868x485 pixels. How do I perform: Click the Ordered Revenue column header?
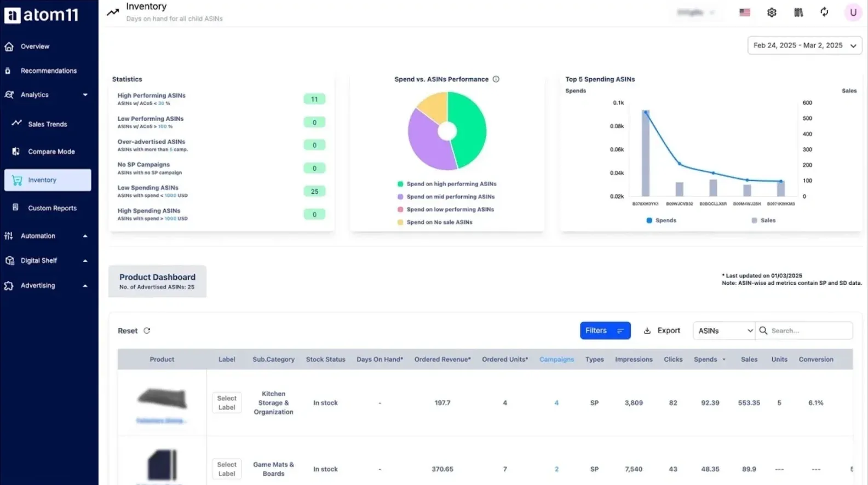(x=442, y=360)
